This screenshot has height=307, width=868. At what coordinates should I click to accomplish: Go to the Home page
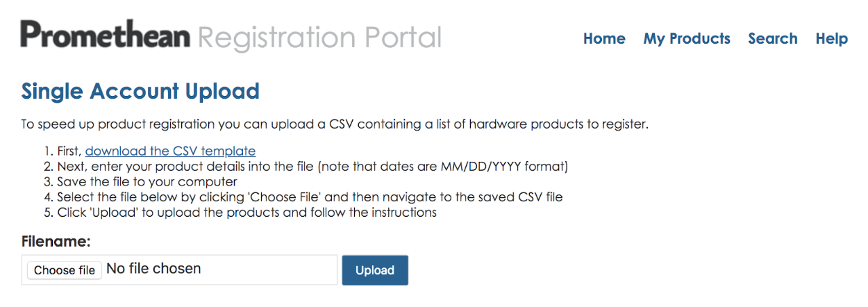tap(604, 39)
